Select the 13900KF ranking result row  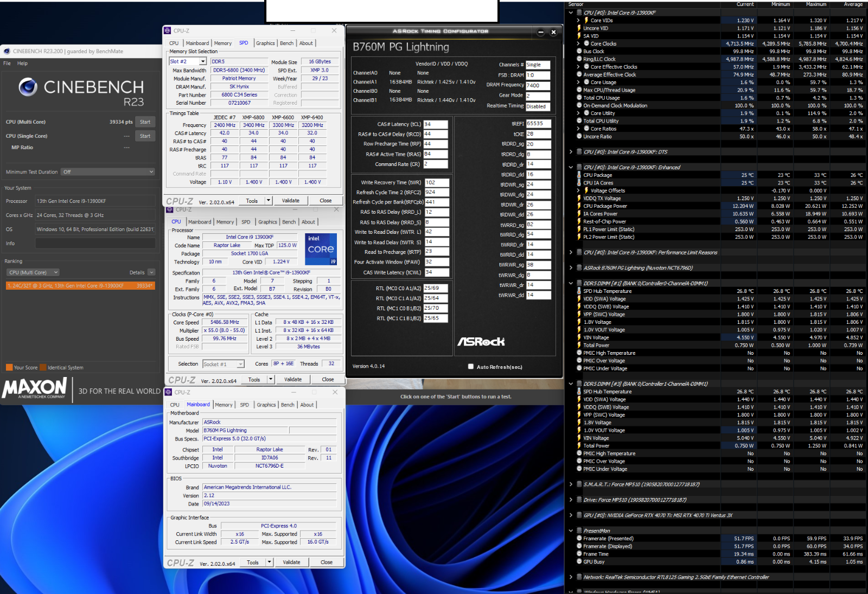[80, 285]
